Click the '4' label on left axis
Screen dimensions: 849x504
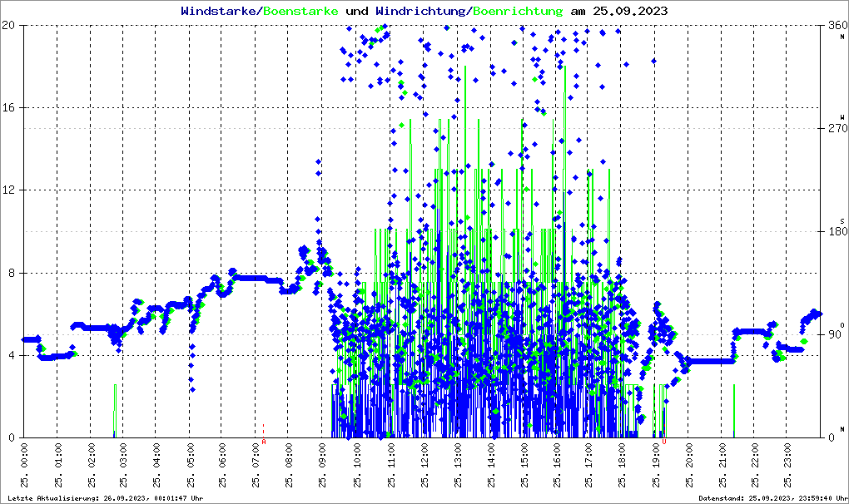click(x=11, y=356)
